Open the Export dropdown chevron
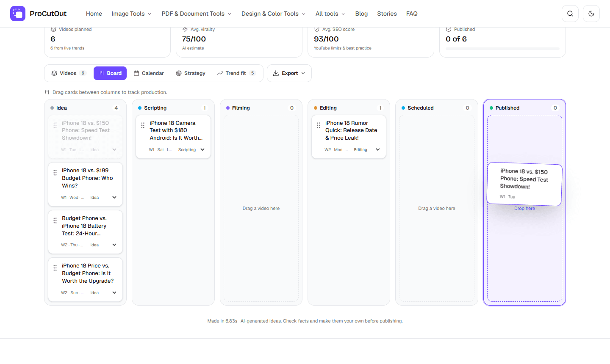This screenshot has width=610, height=364. pos(303,73)
